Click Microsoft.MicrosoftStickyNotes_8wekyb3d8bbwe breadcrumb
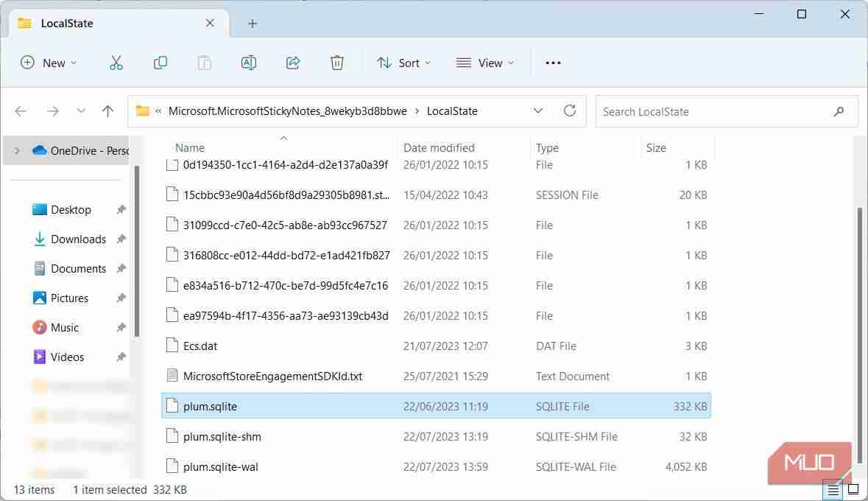Viewport: 868px width, 501px height. [x=287, y=111]
